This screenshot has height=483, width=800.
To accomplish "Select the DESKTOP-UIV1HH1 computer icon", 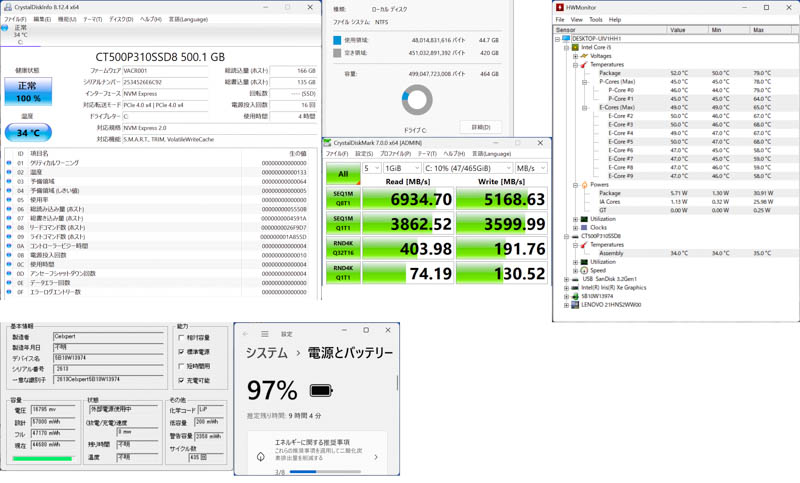I will click(566, 39).
